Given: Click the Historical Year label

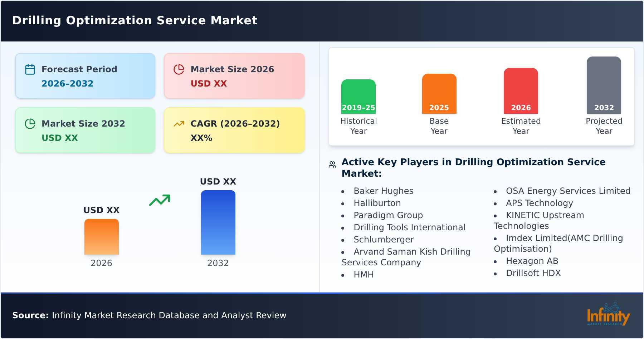Looking at the screenshot, I should [x=358, y=126].
